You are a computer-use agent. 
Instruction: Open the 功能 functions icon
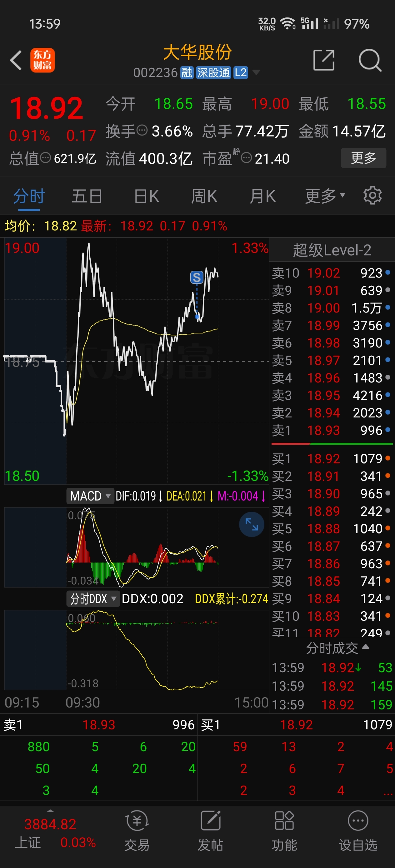tap(284, 831)
